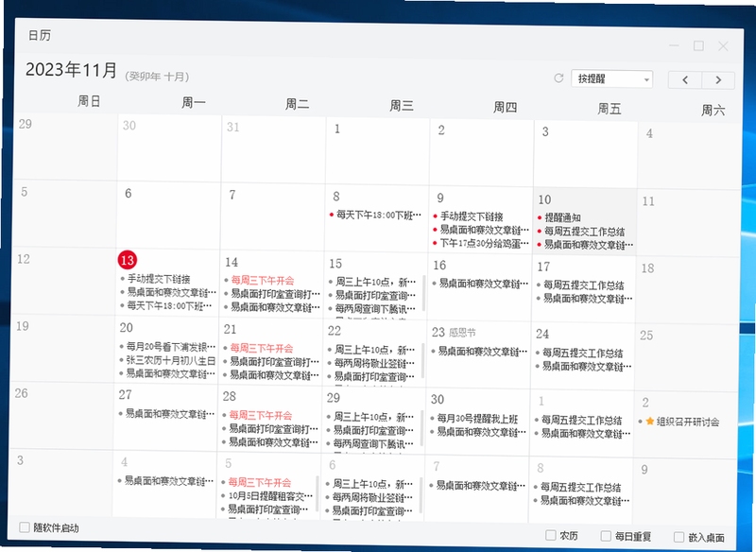Select November 1 day cell

point(377,150)
